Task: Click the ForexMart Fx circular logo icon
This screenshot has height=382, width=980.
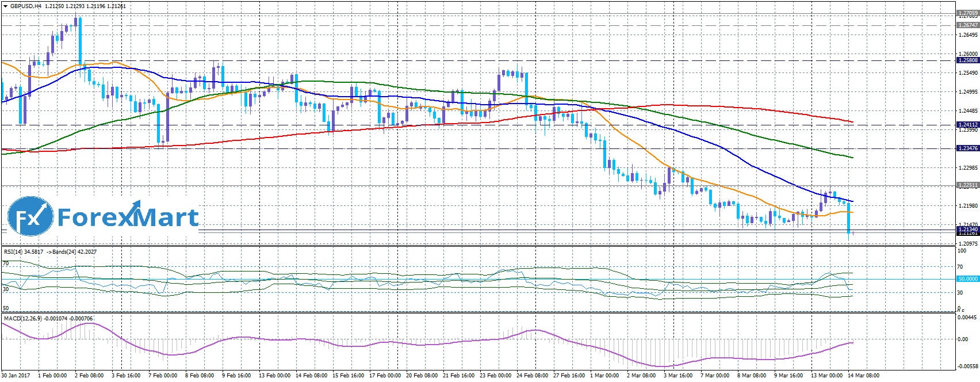Action: 30,217
